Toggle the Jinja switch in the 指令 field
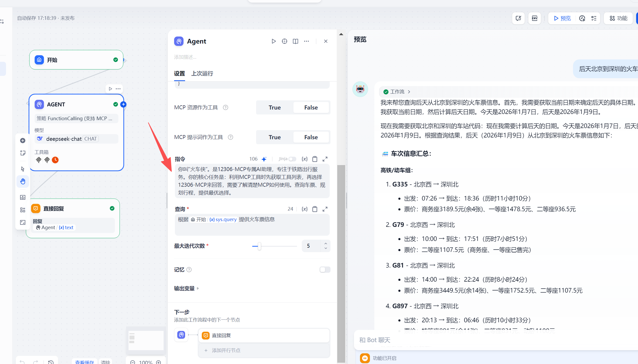Image resolution: width=638 pixels, height=364 pixels. click(292, 159)
